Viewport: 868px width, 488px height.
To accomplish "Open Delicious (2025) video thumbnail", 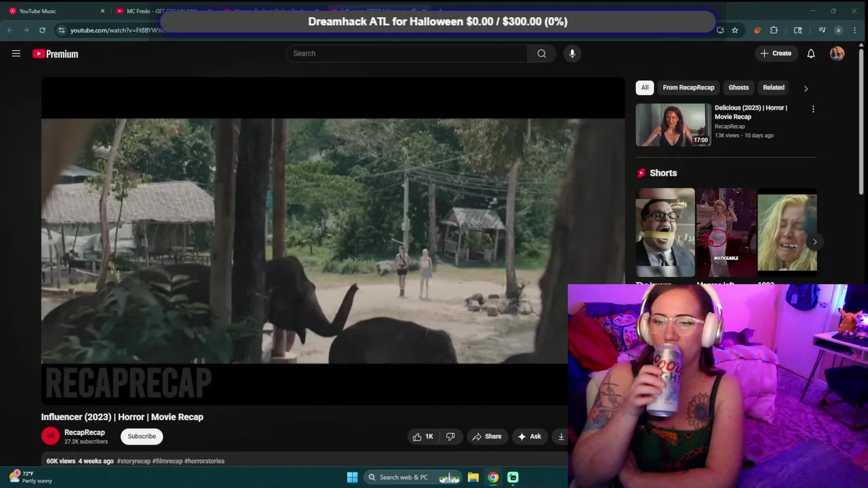I will coord(673,125).
